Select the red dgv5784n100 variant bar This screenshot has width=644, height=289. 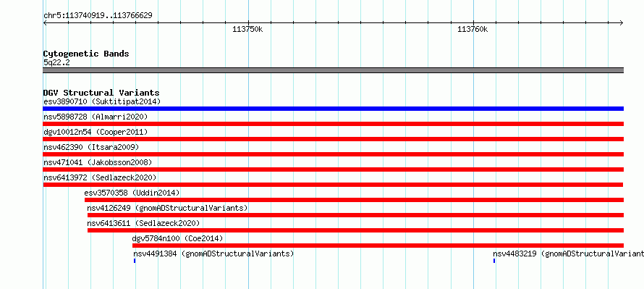pyautogui.click(x=378, y=246)
